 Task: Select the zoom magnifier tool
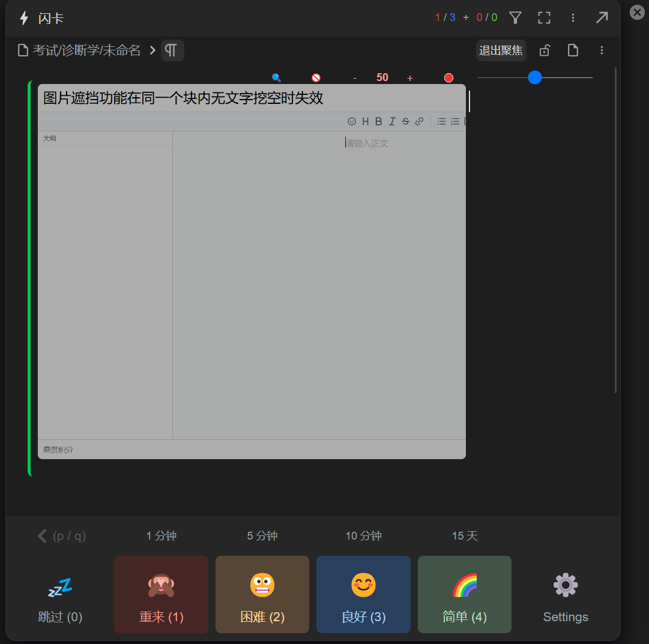(276, 77)
